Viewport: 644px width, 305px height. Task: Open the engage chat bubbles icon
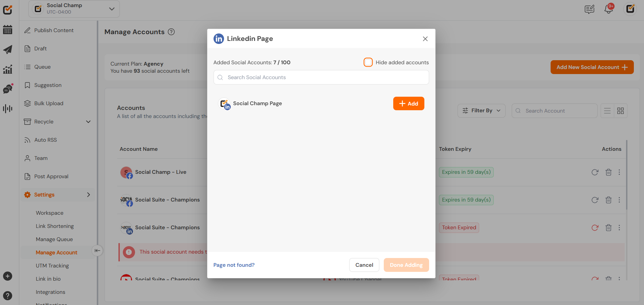(x=7, y=89)
